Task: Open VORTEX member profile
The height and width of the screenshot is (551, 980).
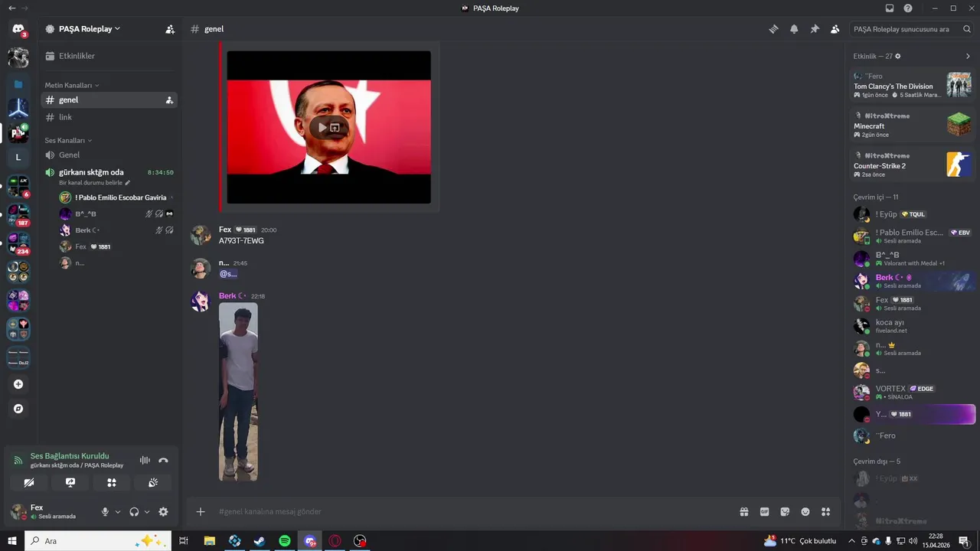Action: [913, 393]
